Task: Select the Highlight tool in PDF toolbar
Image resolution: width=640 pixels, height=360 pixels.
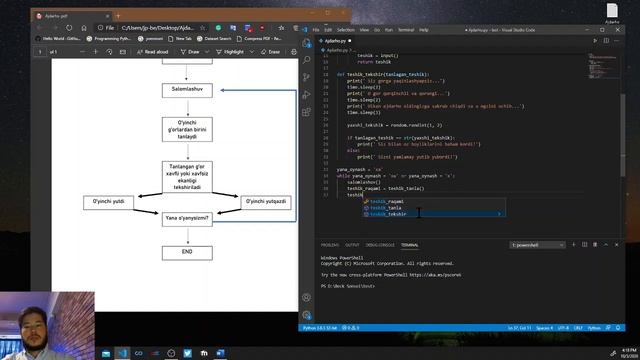Action: point(230,52)
